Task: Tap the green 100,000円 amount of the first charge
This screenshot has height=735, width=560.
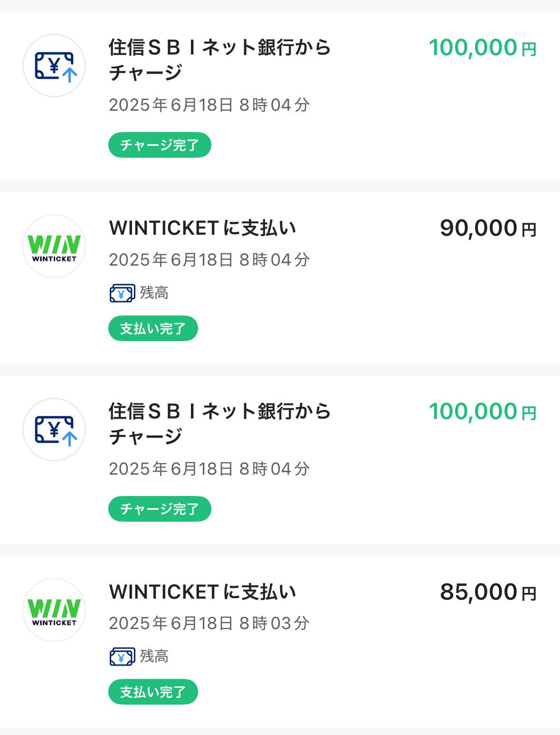Action: pos(482,48)
